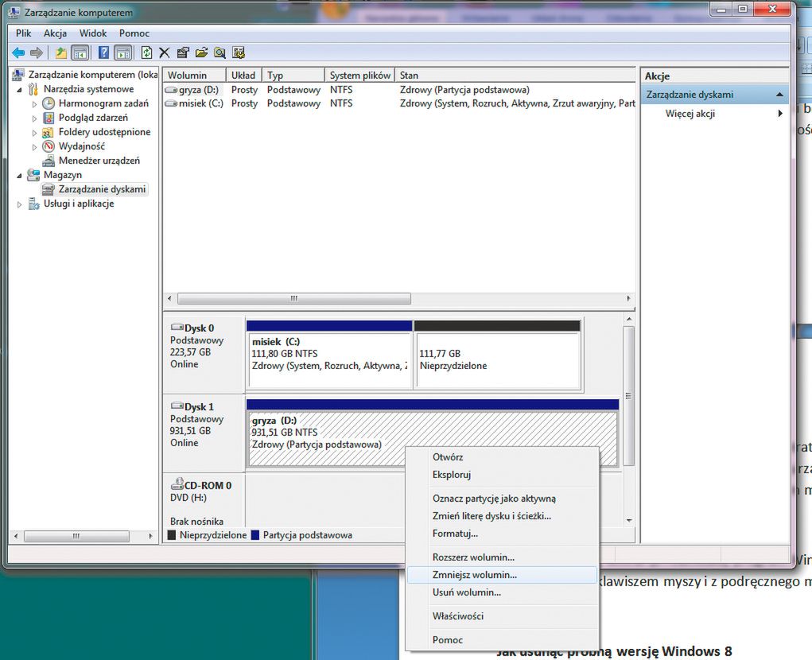
Task: Toggle the Show/Hide Action Pane toolbar button
Action: coord(122,52)
